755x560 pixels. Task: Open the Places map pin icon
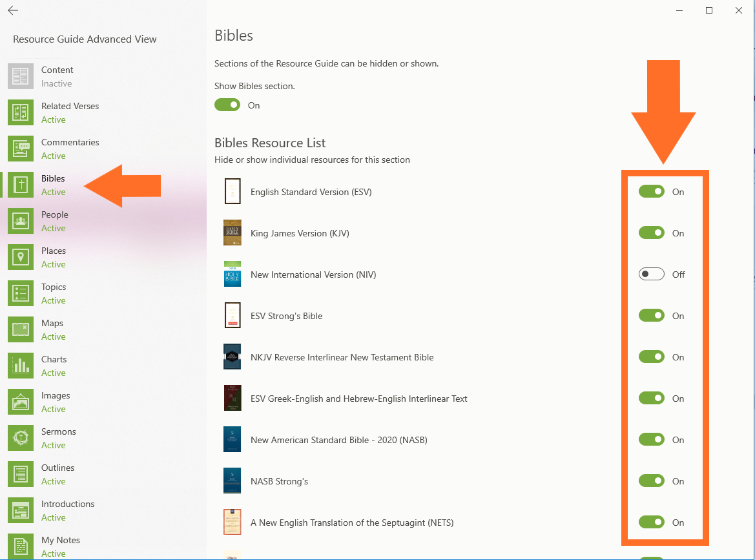coord(21,257)
